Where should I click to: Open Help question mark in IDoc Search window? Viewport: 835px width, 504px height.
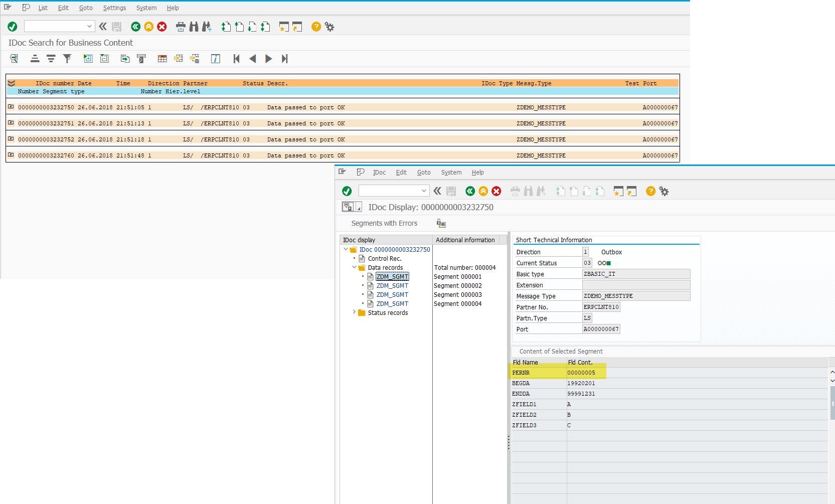click(316, 27)
